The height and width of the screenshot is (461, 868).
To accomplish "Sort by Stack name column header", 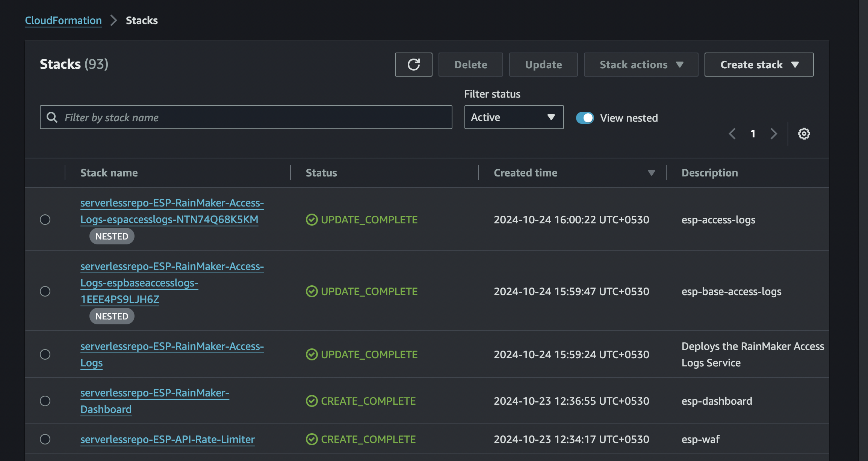I will point(109,173).
